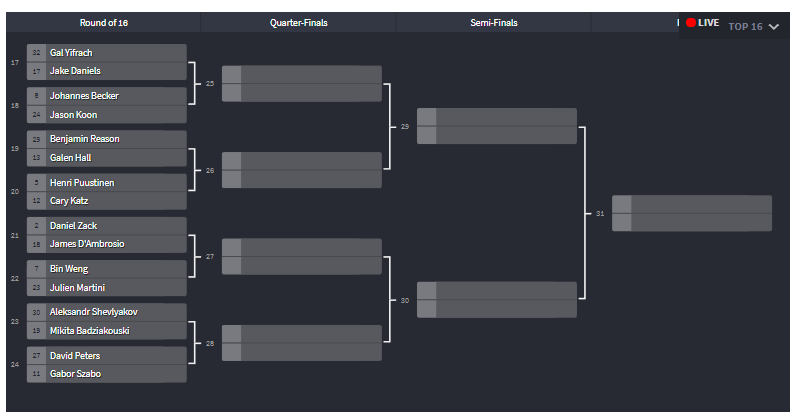
Task: Switch to the Quarter-Finals column tab
Action: (298, 23)
